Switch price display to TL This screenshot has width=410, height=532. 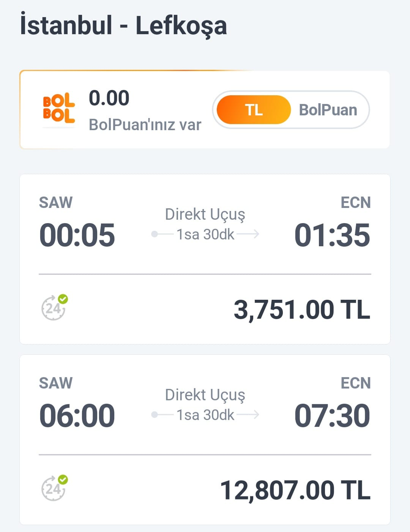click(x=254, y=110)
